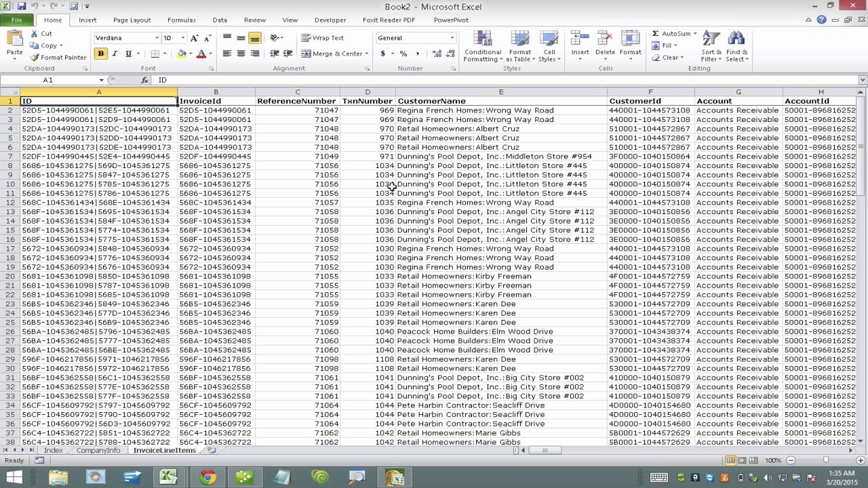Switch to the Insert ribbon tab

[x=87, y=20]
